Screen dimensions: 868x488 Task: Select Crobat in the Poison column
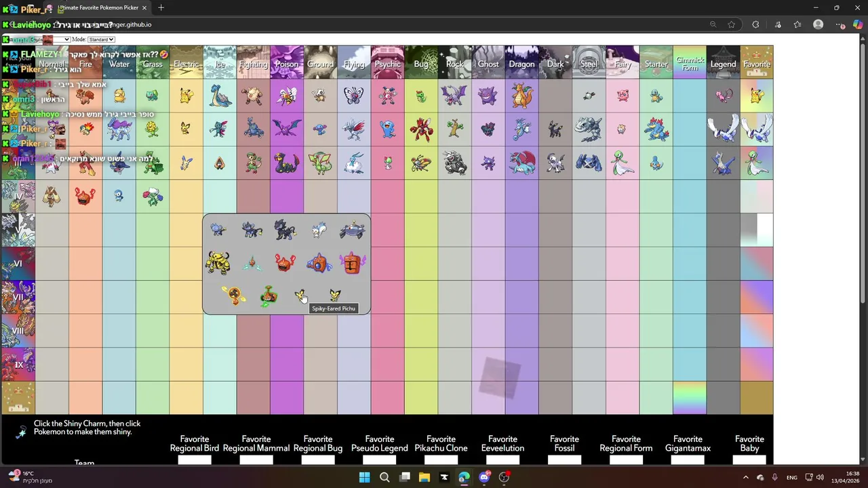tap(286, 129)
